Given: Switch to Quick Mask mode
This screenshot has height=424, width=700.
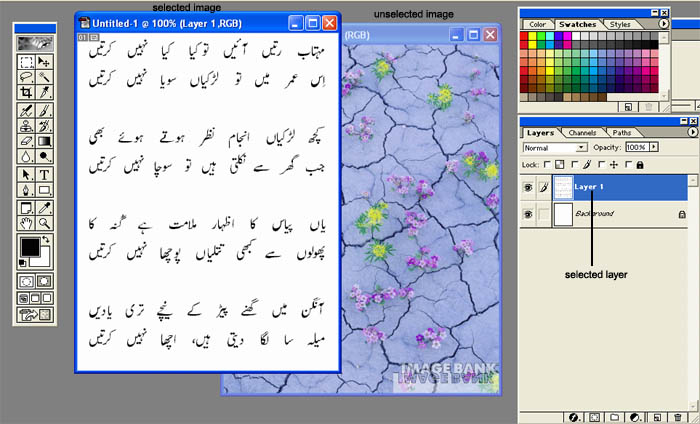Looking at the screenshot, I should coord(44,281).
